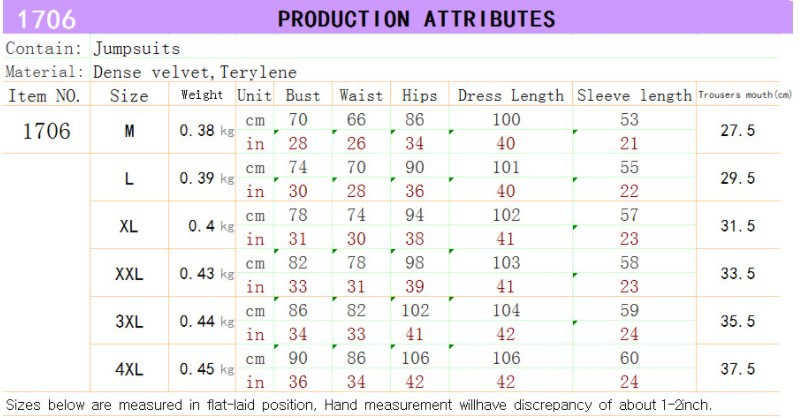Click XXL row hips 39 inches
Viewport: 811px width, 418px height.
(x=415, y=286)
